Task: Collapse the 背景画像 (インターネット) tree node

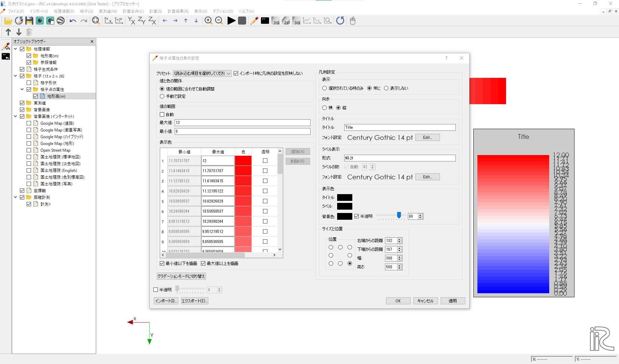Action: point(15,116)
